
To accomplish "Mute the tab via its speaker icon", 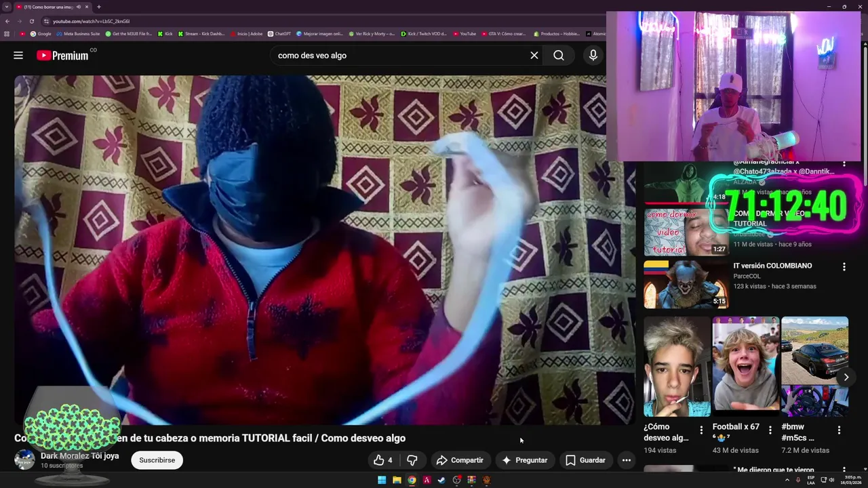I will click(78, 7).
